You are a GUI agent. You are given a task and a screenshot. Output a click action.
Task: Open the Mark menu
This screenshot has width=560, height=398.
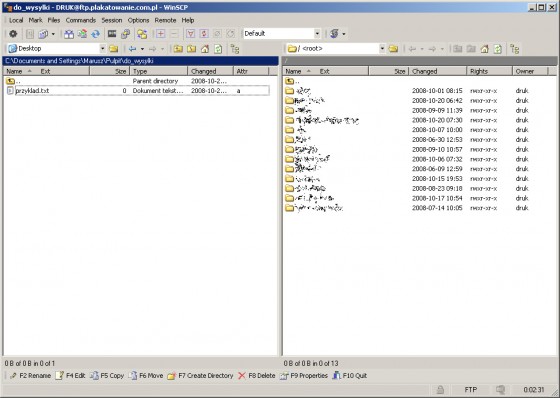point(35,20)
